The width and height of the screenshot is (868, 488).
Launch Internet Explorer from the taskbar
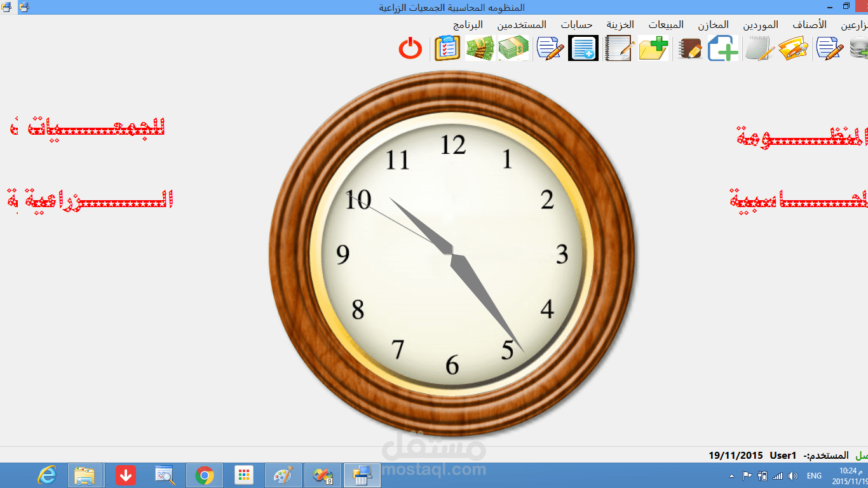pyautogui.click(x=47, y=475)
